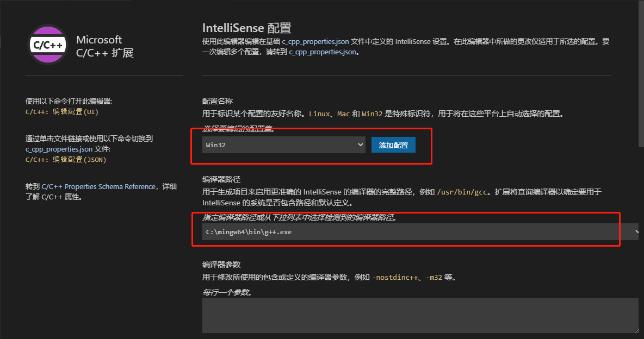
Task: Click the 'Microsoft C/C++ 扩展' title text
Action: (105, 46)
